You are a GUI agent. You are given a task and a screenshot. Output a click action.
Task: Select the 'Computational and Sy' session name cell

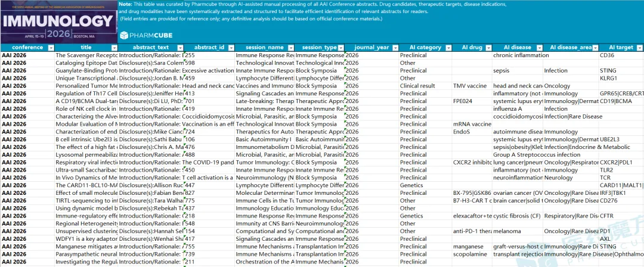pos(265,231)
